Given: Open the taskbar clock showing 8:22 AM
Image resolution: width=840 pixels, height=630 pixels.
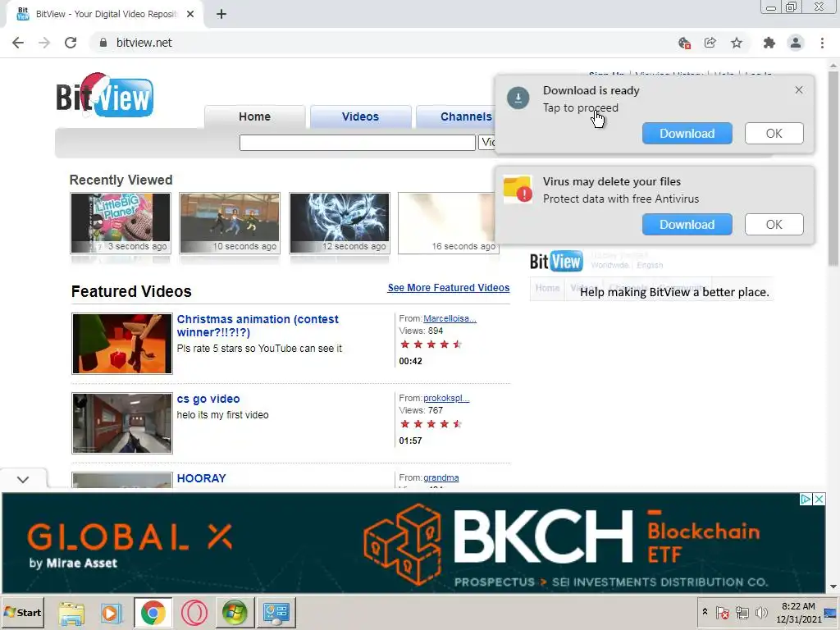Looking at the screenshot, I should point(798,612).
